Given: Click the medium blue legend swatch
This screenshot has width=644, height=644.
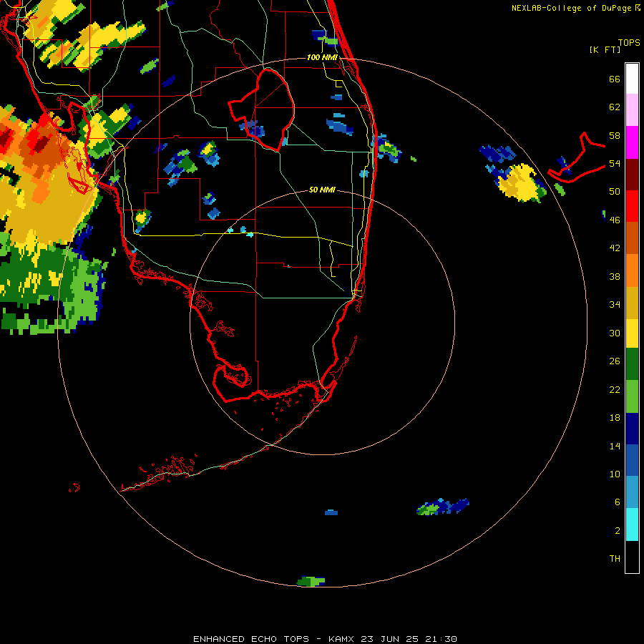Looking at the screenshot, I should [x=632, y=460].
